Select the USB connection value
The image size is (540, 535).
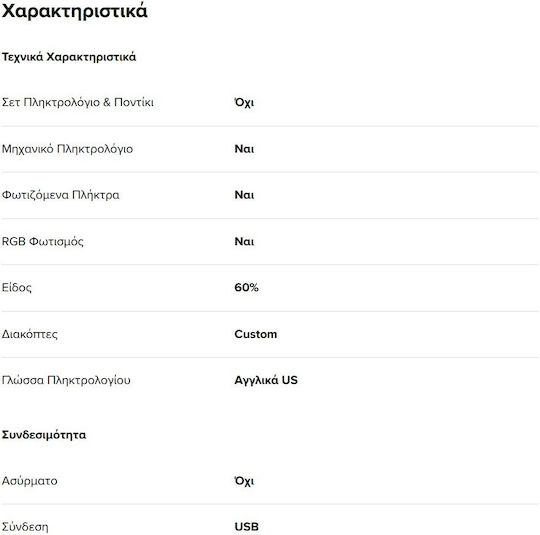(247, 527)
